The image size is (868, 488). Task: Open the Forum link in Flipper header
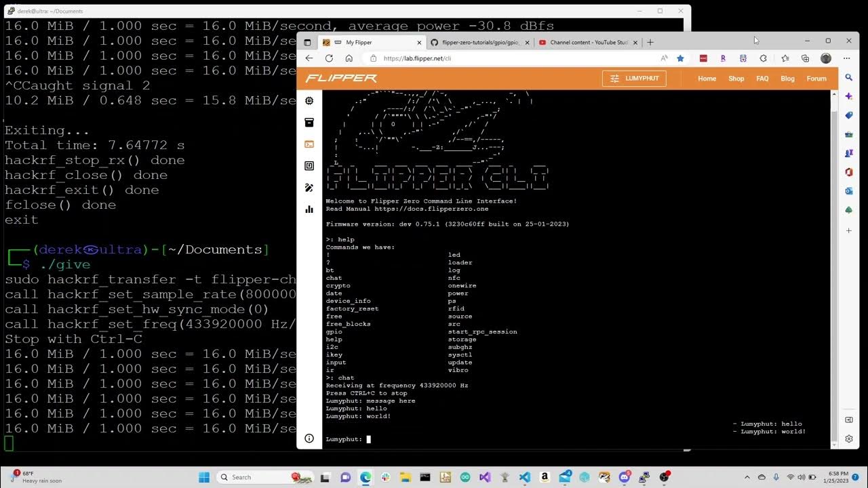(x=816, y=79)
